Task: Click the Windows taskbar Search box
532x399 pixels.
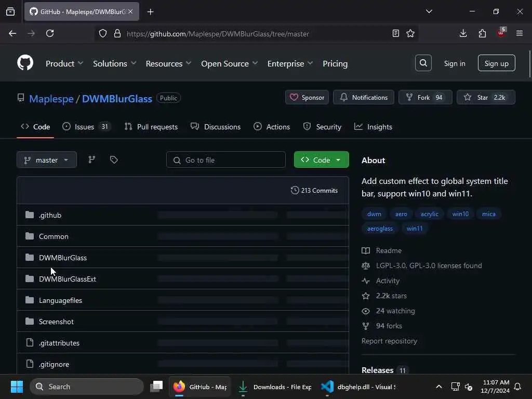Action: pos(87,387)
